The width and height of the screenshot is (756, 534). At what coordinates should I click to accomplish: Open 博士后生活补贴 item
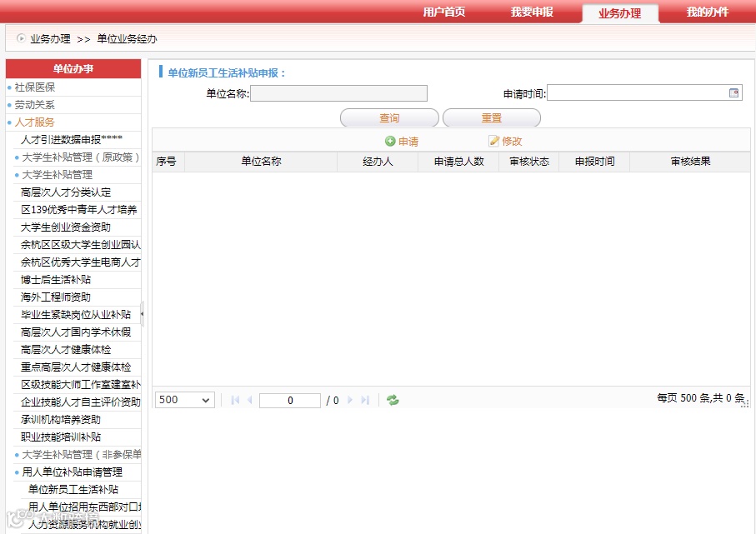56,280
